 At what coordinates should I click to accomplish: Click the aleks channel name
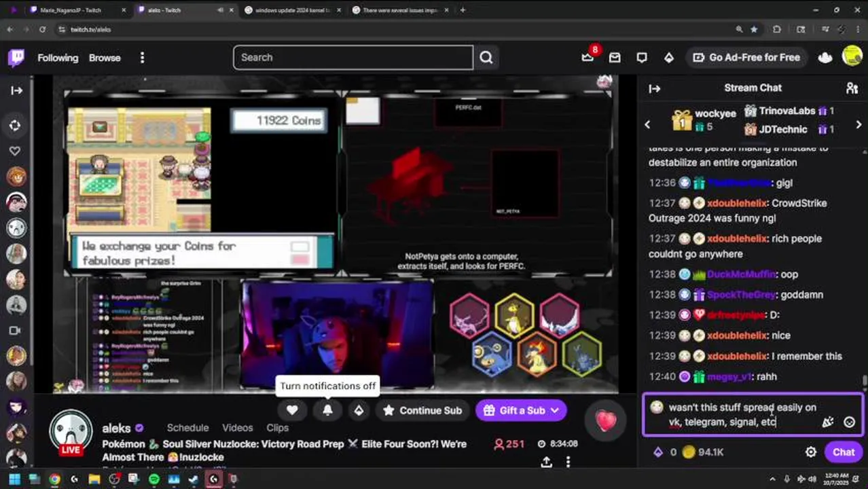click(116, 428)
